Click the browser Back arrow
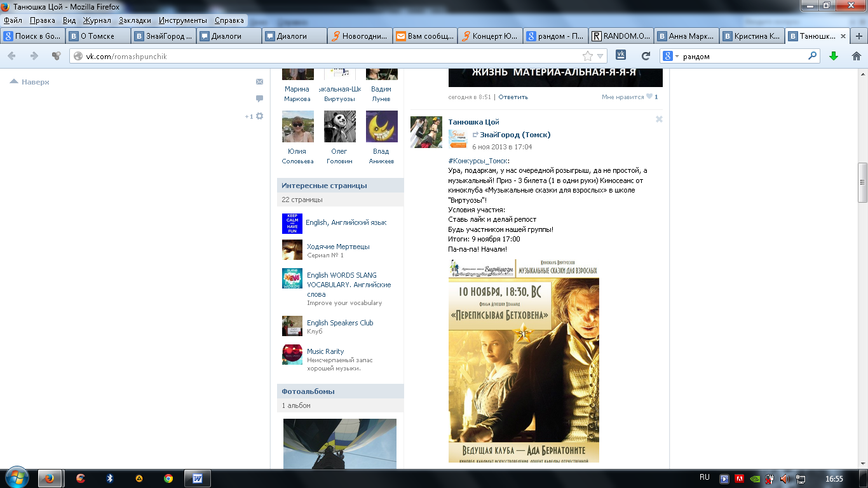868x488 pixels. click(12, 56)
